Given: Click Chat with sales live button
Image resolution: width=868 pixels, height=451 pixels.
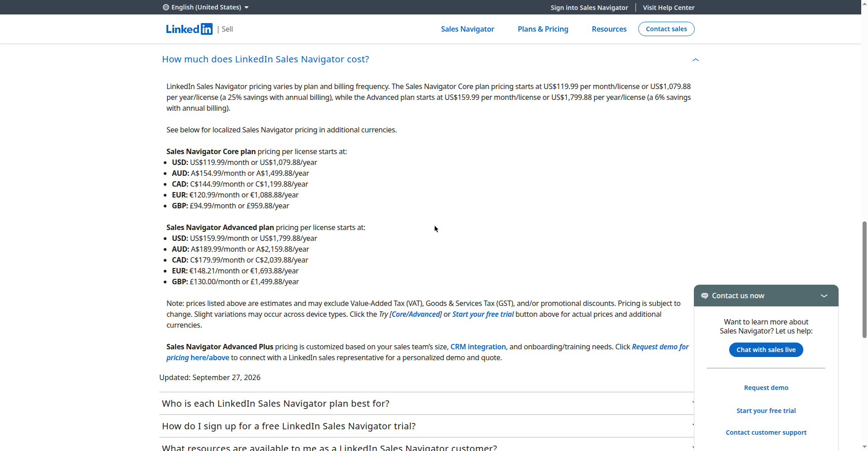Looking at the screenshot, I should pos(766,350).
